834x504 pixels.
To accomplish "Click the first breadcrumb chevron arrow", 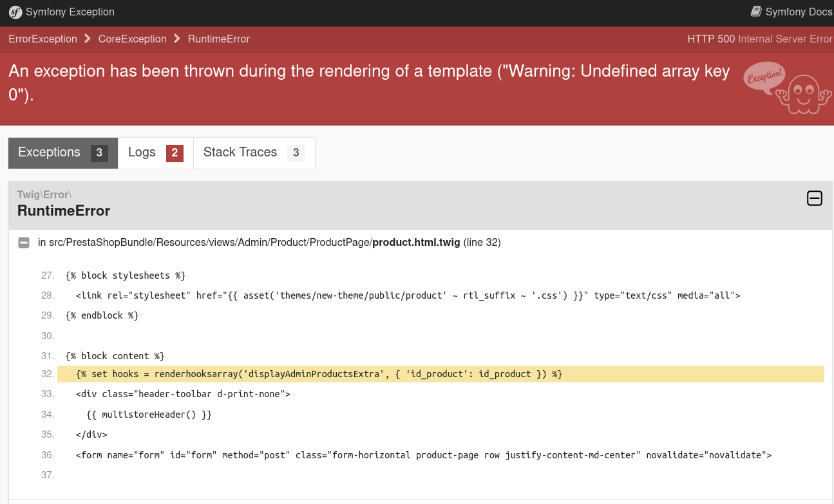I will tap(88, 39).
